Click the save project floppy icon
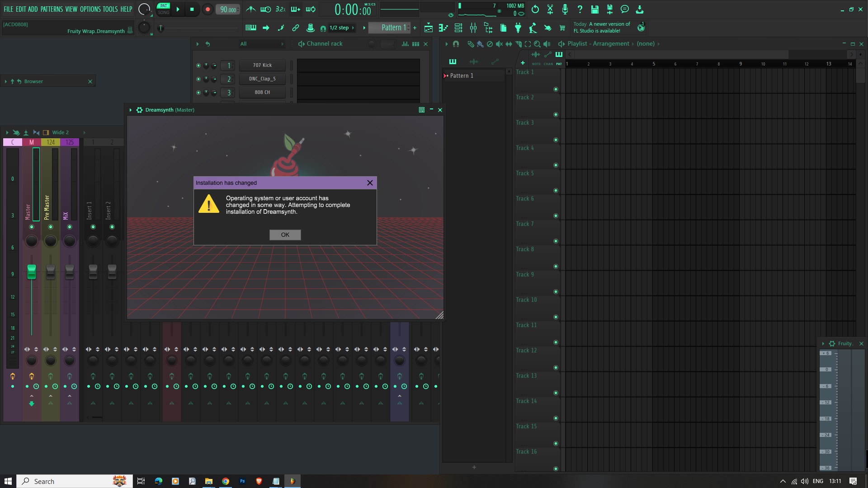The image size is (868, 488). tap(594, 9)
